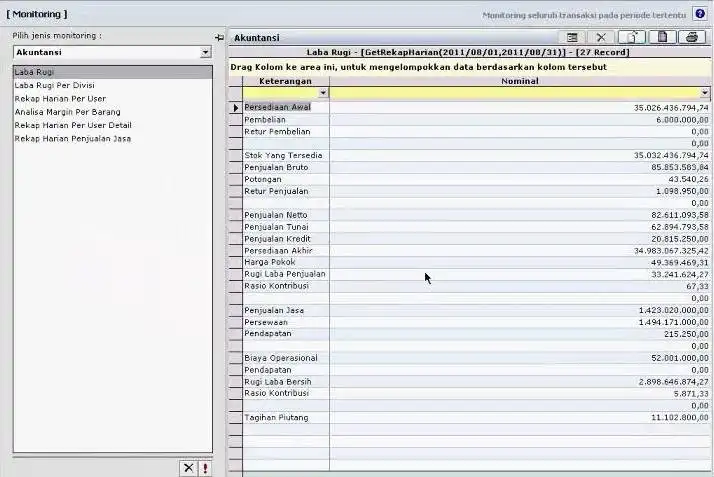Click the yellow group-by drag area banner
The image size is (714, 477).
[470, 67]
